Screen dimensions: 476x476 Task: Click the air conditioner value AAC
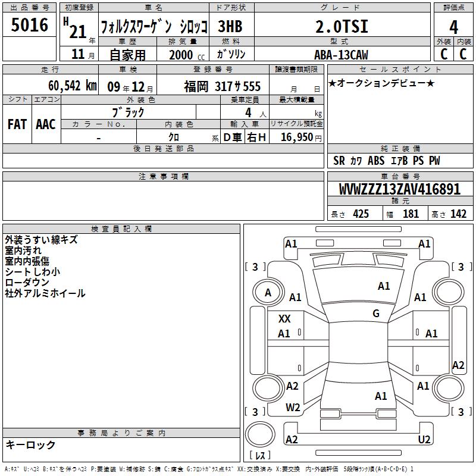tap(46, 124)
